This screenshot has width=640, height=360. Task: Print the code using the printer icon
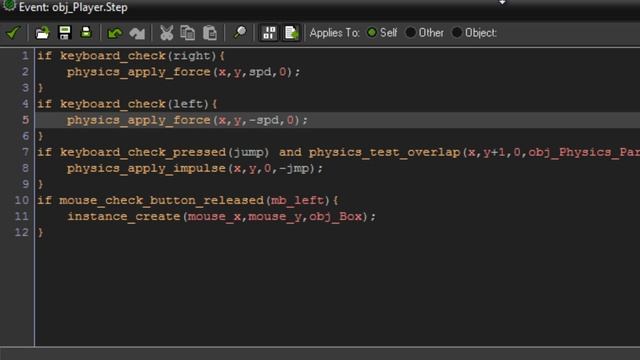coord(86,32)
